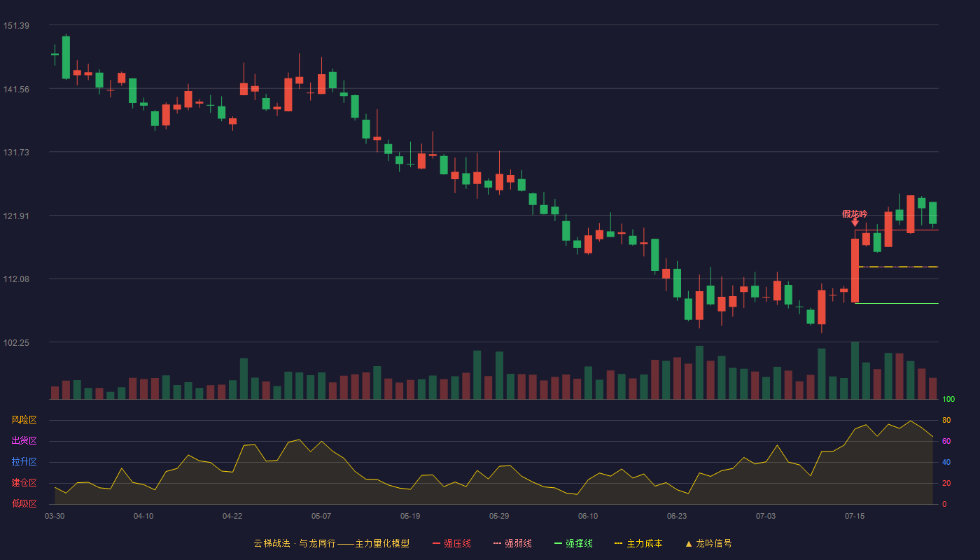Click the 龙吟信号 triangle legend icon
Viewport: 980px width, 560px height.
click(x=689, y=544)
